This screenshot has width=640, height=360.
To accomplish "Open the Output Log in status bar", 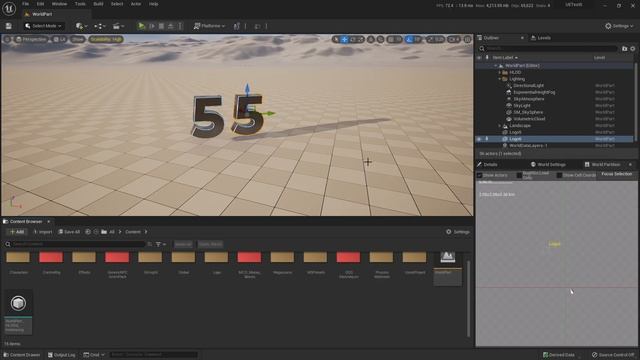I will (x=62, y=355).
